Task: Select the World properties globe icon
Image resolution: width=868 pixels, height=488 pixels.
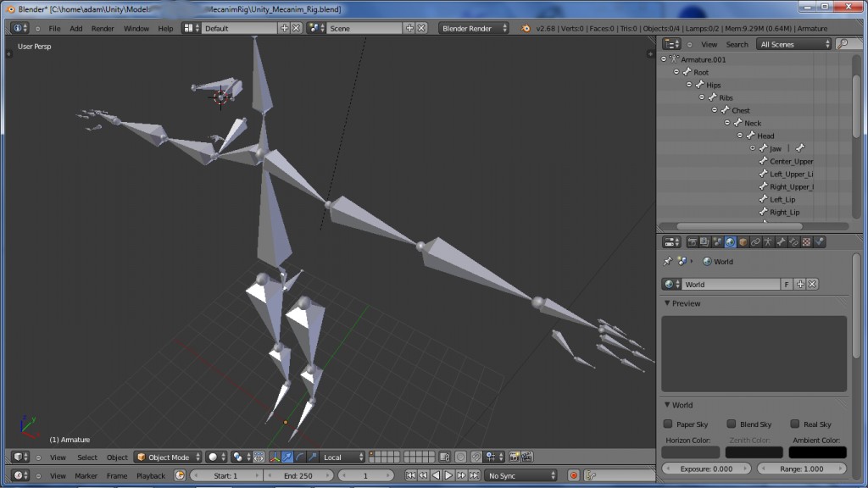Action: (730, 242)
